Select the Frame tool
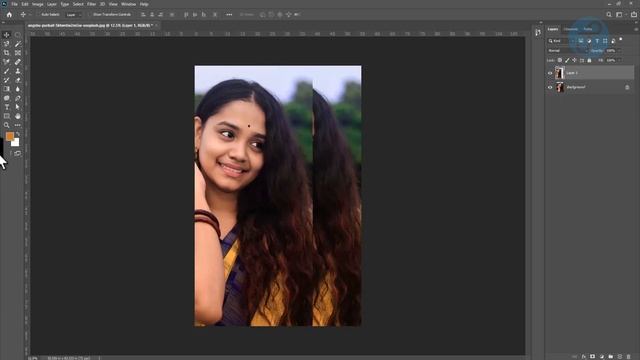Image resolution: width=640 pixels, height=360 pixels. point(18,53)
